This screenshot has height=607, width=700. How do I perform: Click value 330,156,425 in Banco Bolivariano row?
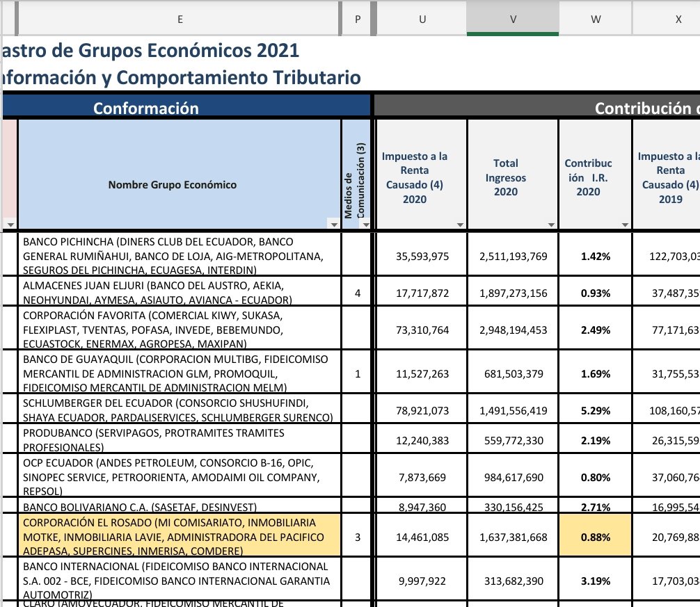(x=514, y=507)
